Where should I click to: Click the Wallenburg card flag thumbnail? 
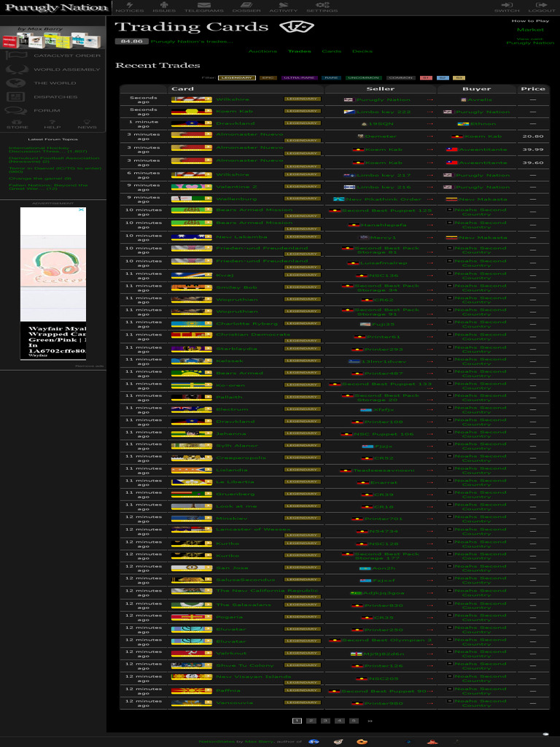192,198
